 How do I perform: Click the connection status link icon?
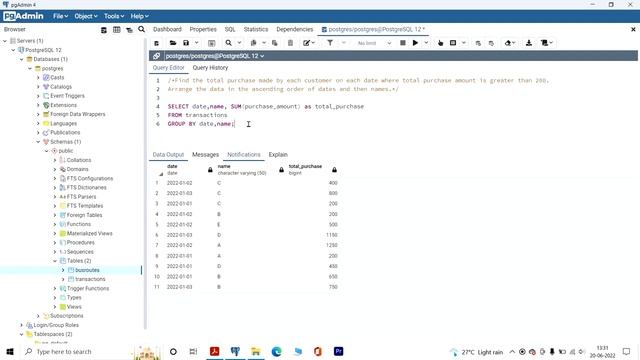(x=156, y=56)
